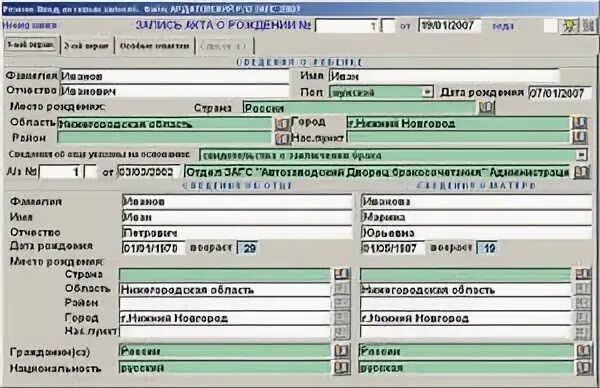Open the 'Особые отметки' tab
Screen dimensions: 600x388
154,46
